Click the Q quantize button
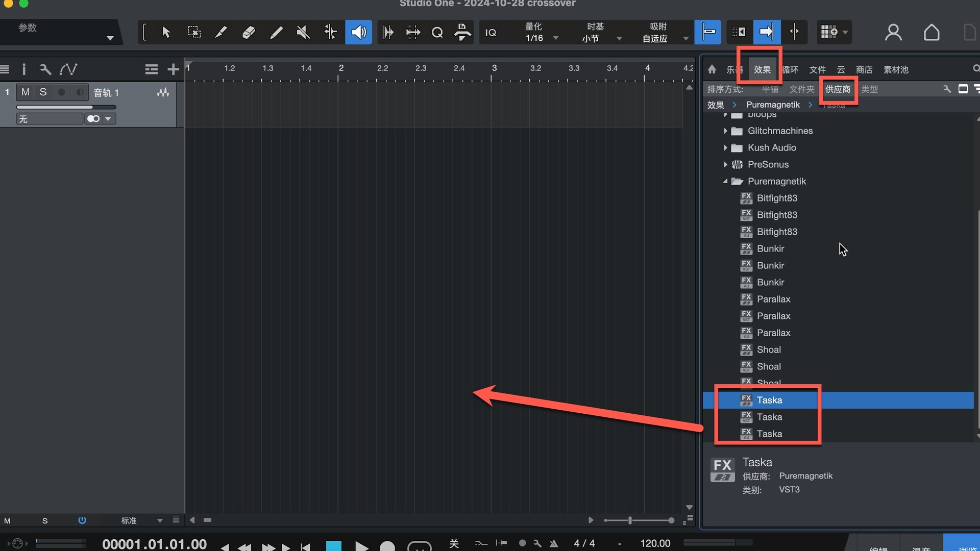The width and height of the screenshot is (980, 551). pos(437,32)
